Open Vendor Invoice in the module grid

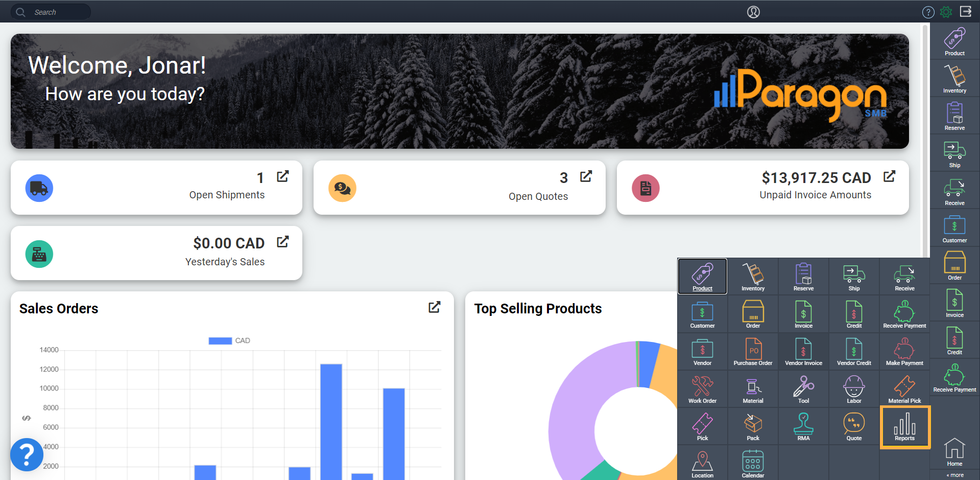tap(803, 352)
